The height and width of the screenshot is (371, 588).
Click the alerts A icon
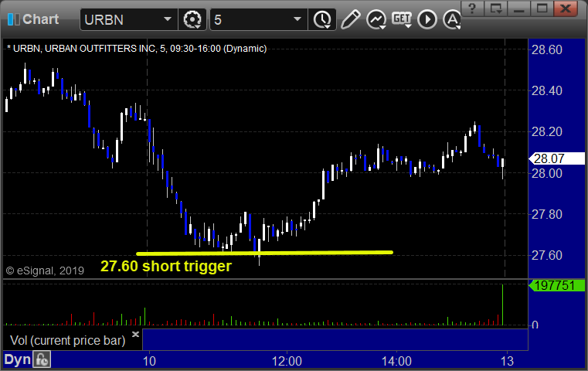pyautogui.click(x=452, y=19)
